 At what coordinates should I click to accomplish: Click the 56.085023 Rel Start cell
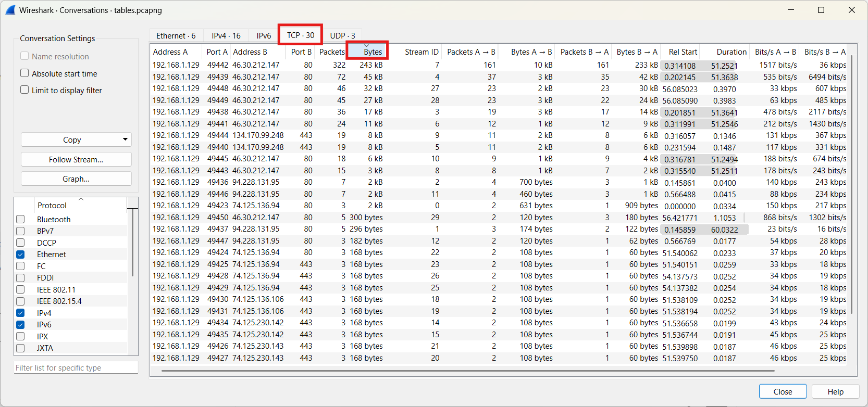680,89
